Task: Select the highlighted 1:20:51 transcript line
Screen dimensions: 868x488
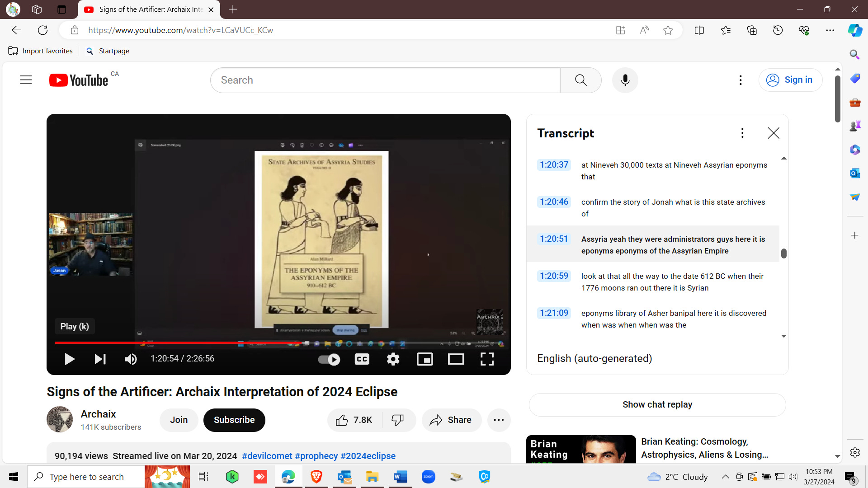Action: pyautogui.click(x=653, y=244)
